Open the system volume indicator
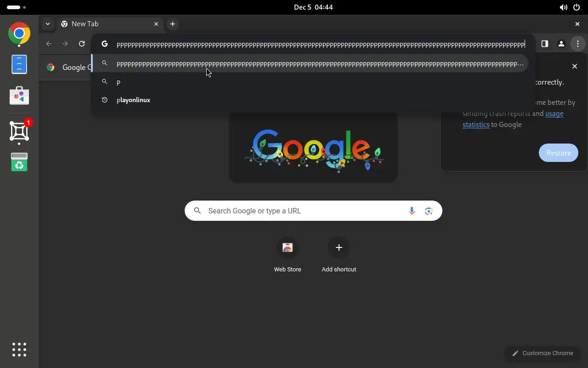This screenshot has width=588, height=368. [x=564, y=7]
